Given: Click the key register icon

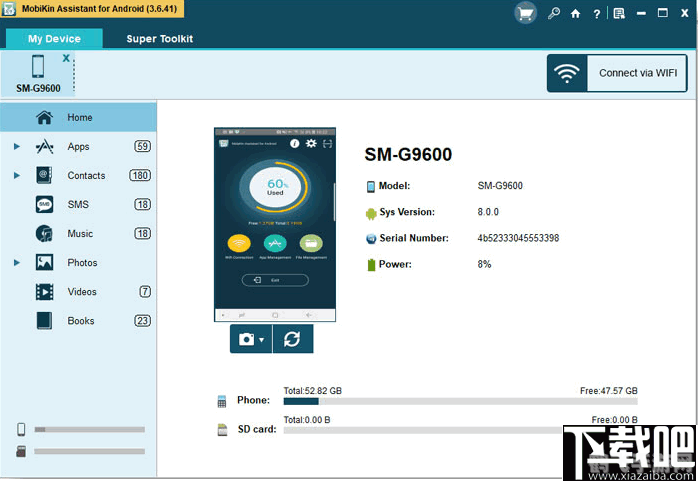Looking at the screenshot, I should [553, 14].
